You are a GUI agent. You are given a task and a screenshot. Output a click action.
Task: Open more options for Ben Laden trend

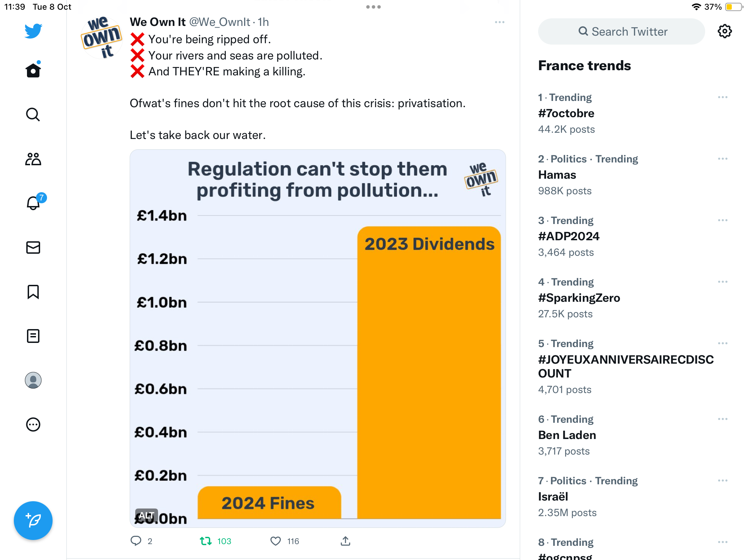pos(723,419)
